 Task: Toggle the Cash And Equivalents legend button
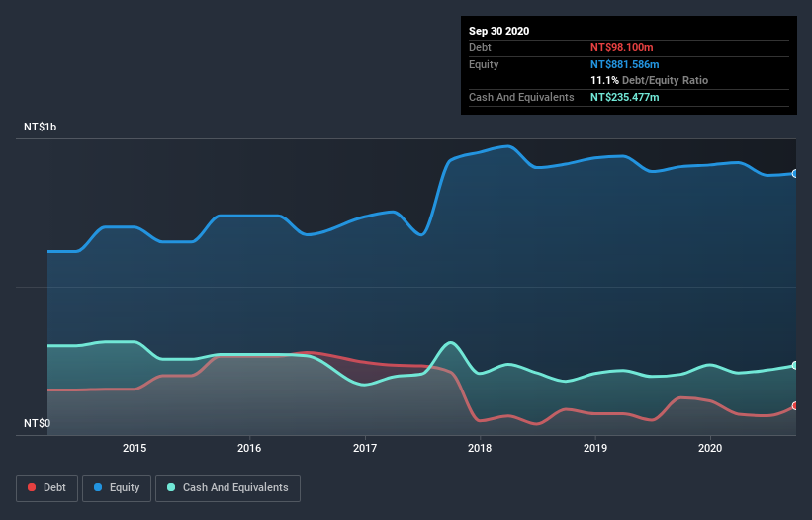coord(227,488)
